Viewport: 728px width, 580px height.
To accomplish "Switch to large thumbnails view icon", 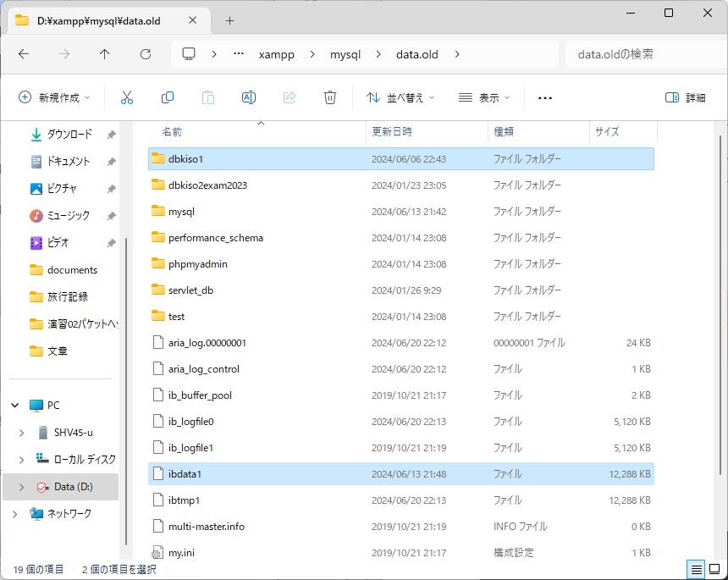I will tap(714, 569).
